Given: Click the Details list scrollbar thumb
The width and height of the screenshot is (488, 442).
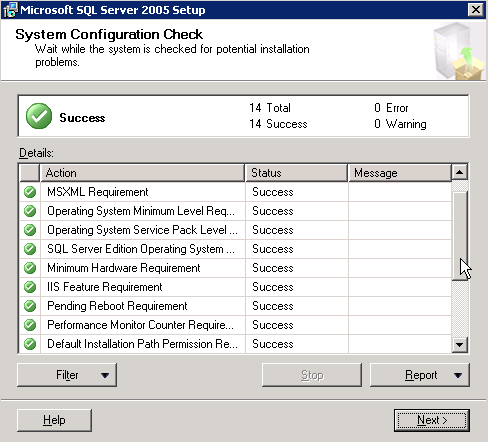Looking at the screenshot, I should point(460,236).
